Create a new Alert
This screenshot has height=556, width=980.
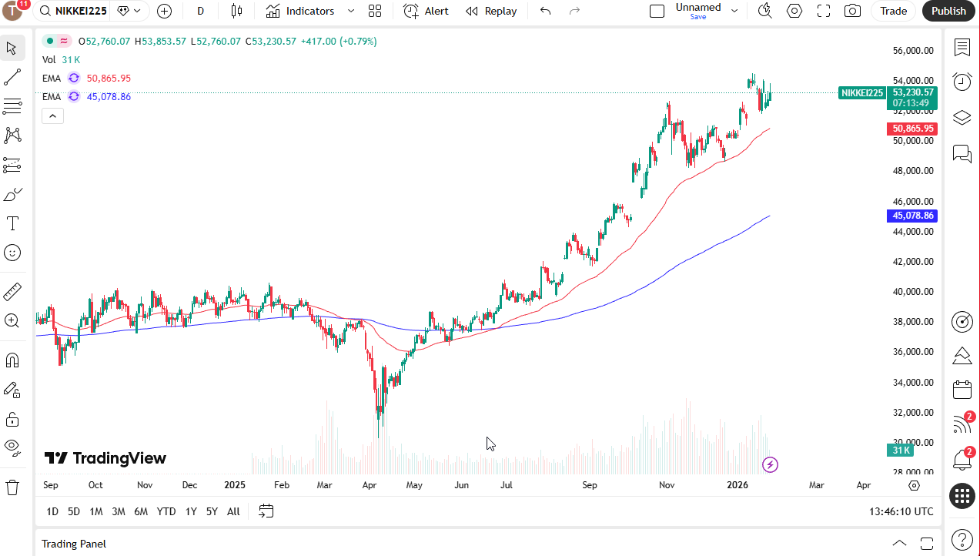(x=426, y=11)
